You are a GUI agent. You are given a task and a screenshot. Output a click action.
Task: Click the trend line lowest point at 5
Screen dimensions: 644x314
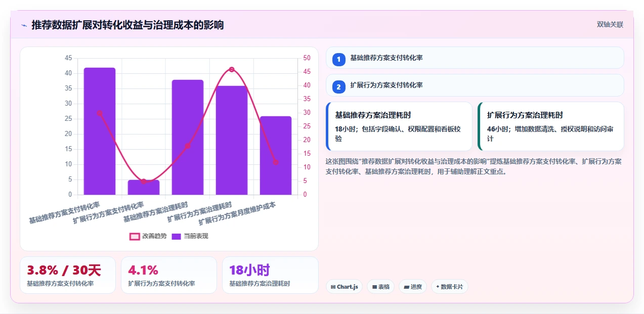click(144, 181)
